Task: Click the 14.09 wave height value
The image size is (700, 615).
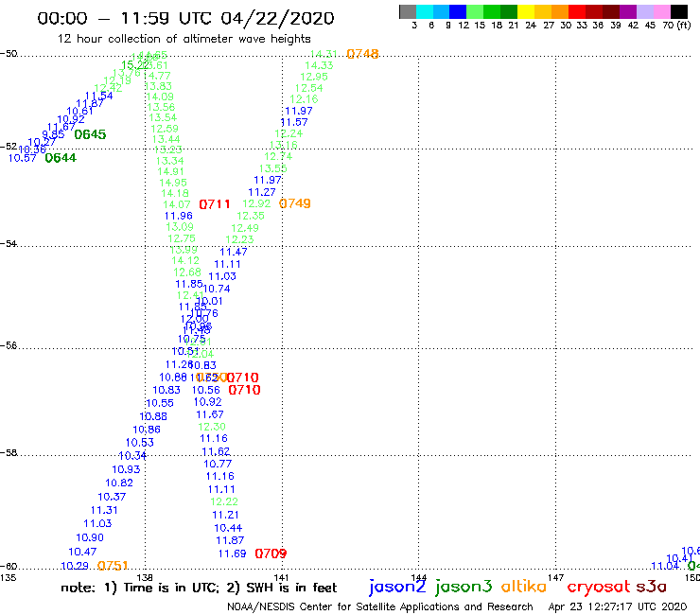Action: [x=160, y=97]
